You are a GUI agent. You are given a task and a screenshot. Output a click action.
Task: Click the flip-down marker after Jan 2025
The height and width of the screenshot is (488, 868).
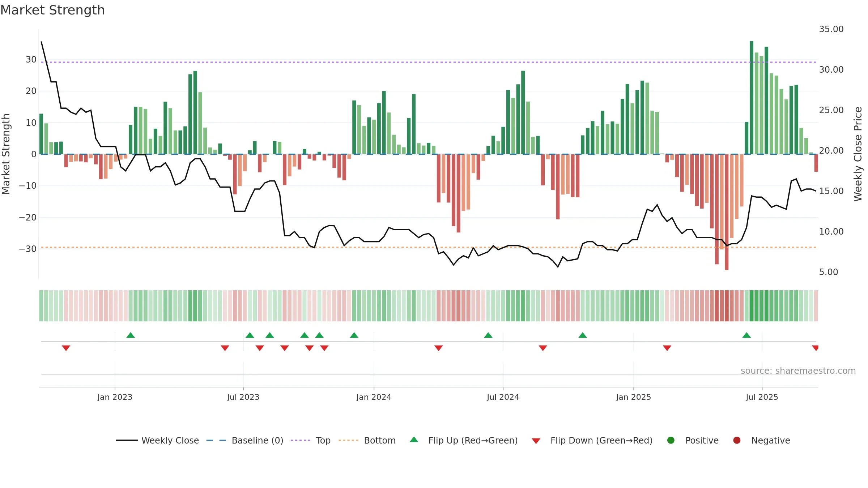(x=667, y=348)
